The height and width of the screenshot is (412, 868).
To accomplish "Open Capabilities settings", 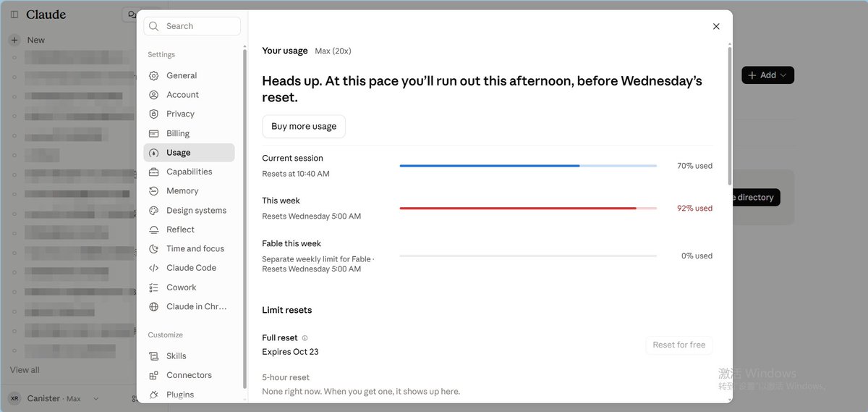I will click(x=189, y=172).
